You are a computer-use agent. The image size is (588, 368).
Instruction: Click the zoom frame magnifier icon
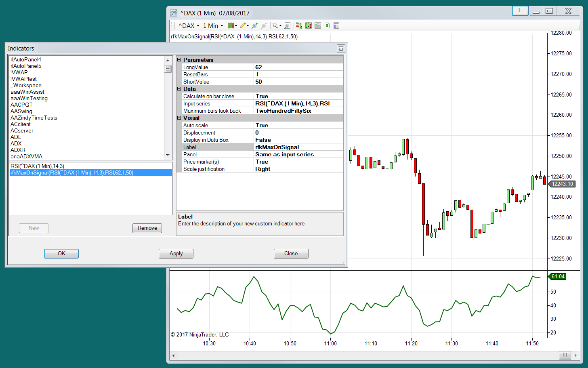(x=288, y=25)
